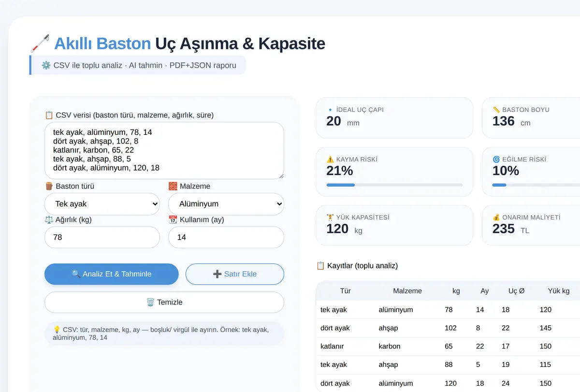
Task: Click the Malzeme column header in table
Action: tap(407, 291)
